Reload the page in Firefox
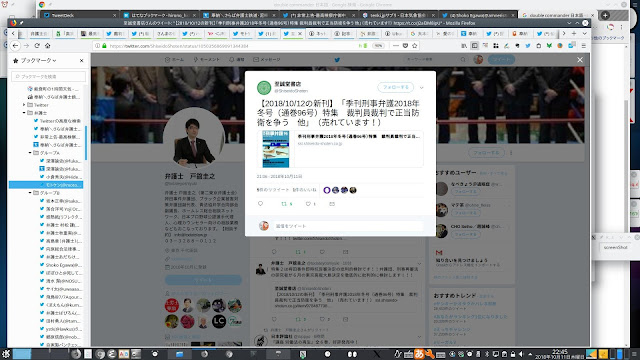Viewport: 640px width, 360px height. pyautogui.click(x=37, y=46)
